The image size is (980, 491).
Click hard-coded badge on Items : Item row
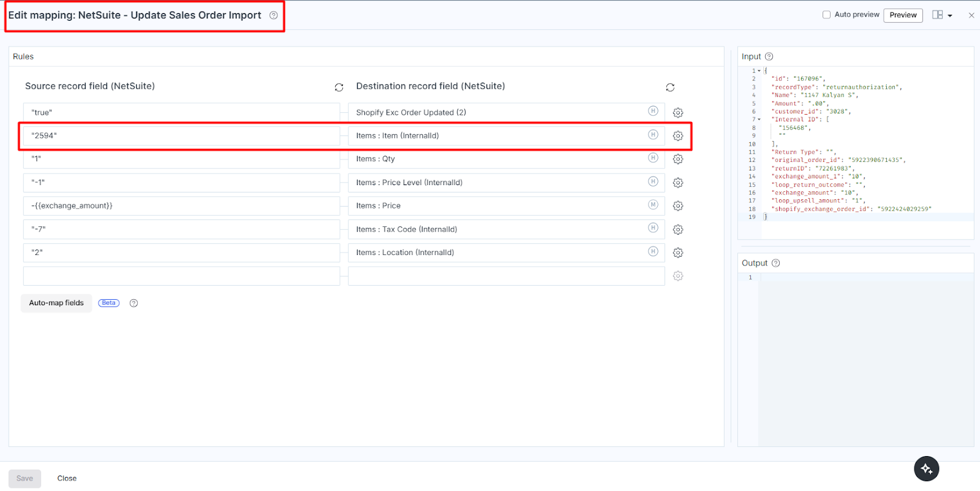653,134
